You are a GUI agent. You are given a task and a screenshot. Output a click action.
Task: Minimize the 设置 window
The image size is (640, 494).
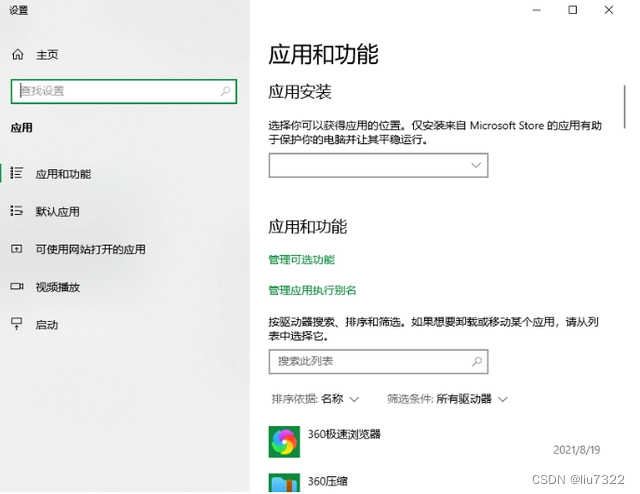tap(537, 10)
